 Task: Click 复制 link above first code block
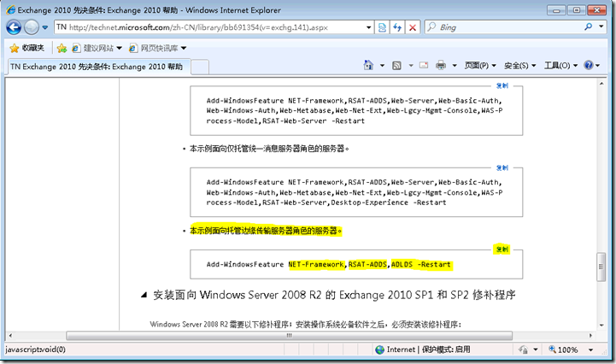tap(502, 85)
